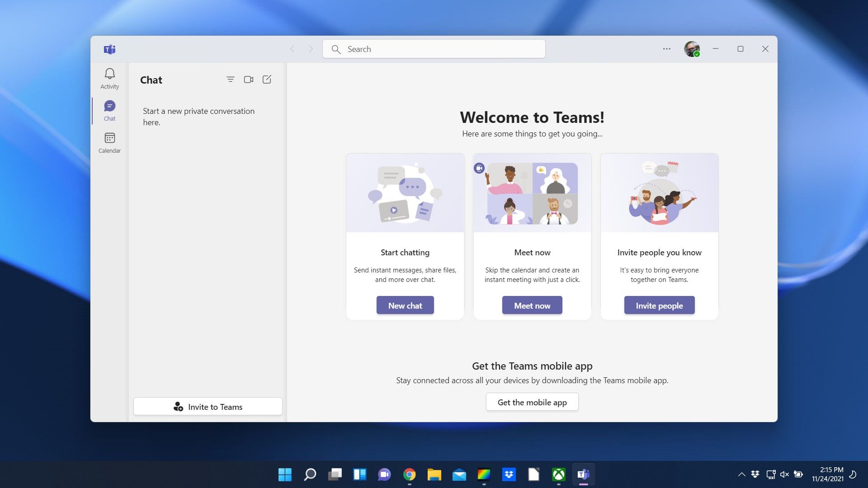868x488 pixels.
Task: Open taskbar Search
Action: pyautogui.click(x=310, y=474)
